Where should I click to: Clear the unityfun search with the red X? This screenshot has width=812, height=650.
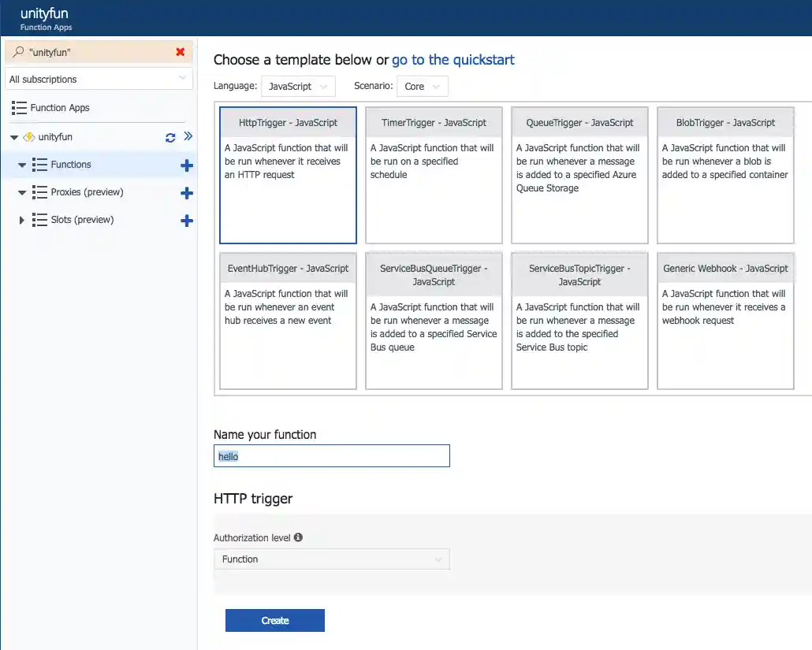point(180,50)
